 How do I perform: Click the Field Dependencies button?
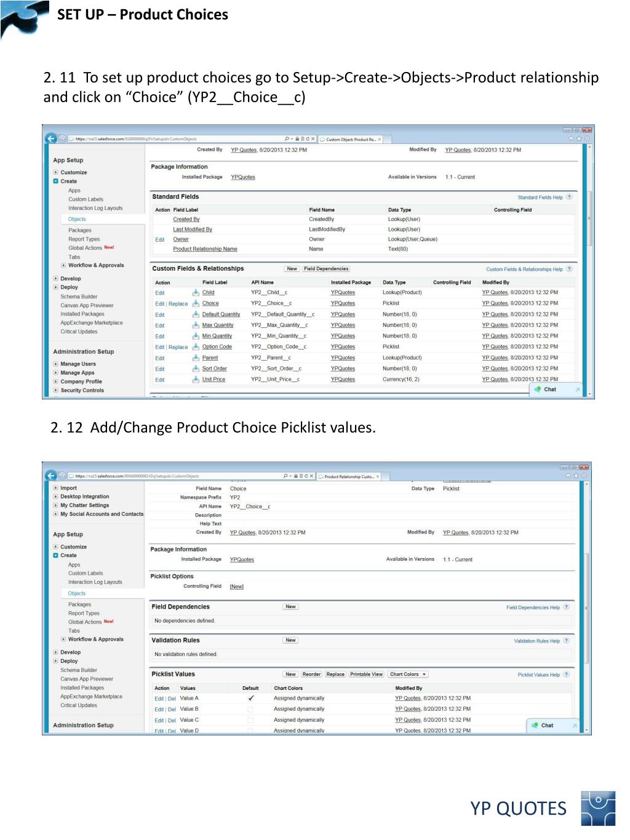326,269
